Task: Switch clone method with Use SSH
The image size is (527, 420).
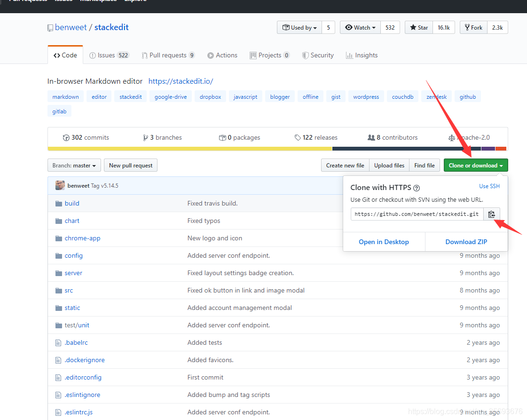Action: 489,186
